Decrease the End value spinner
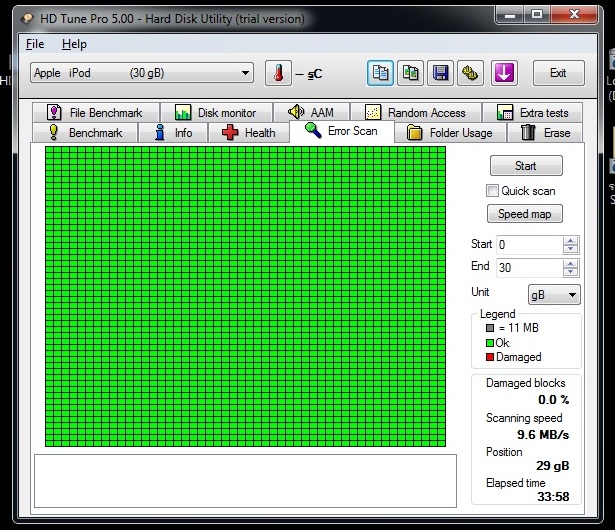Viewport: 615px width, 530px height. (x=570, y=272)
